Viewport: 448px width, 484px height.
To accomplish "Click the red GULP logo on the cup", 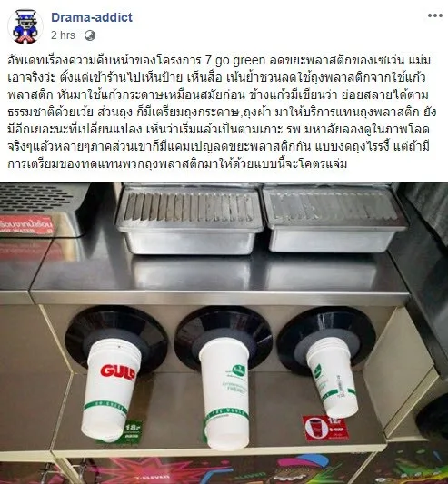I will pos(118,372).
